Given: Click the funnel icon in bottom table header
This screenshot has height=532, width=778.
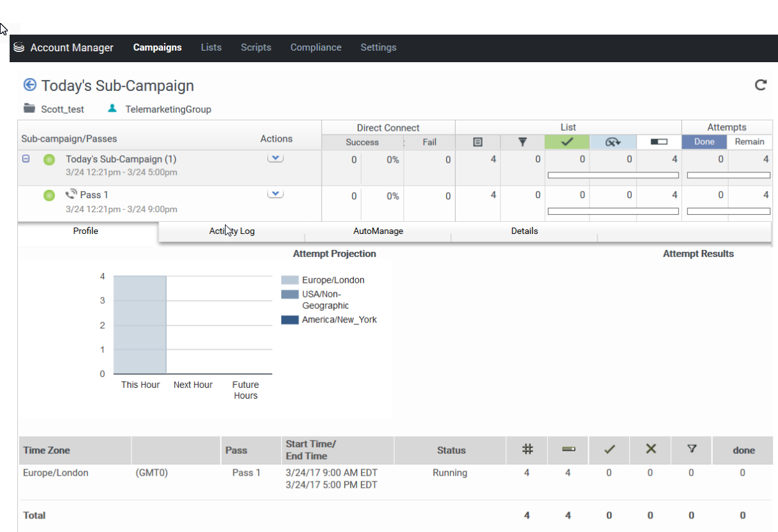Looking at the screenshot, I should pyautogui.click(x=691, y=449).
